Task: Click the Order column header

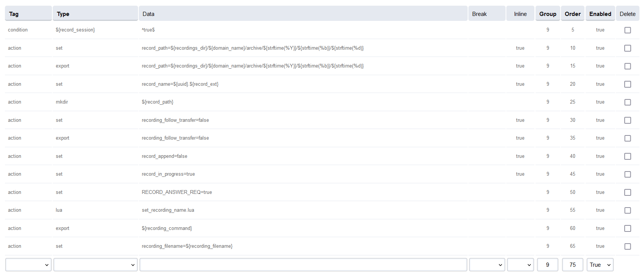Action: pos(572,14)
